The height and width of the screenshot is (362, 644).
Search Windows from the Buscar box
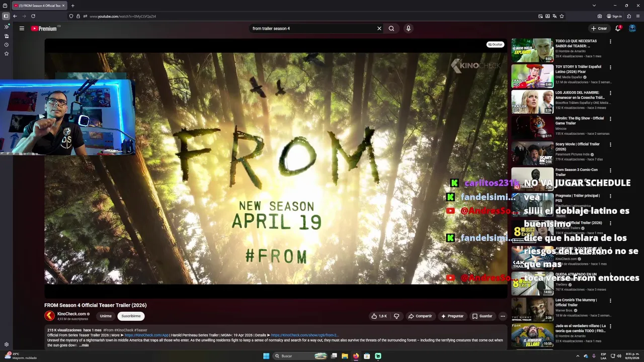tap(300, 356)
